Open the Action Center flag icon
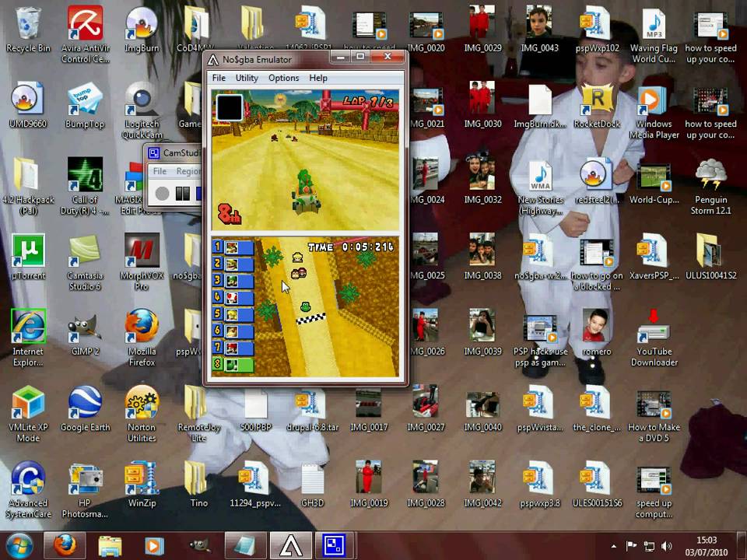Viewport: 747px width, 560px height. click(631, 546)
